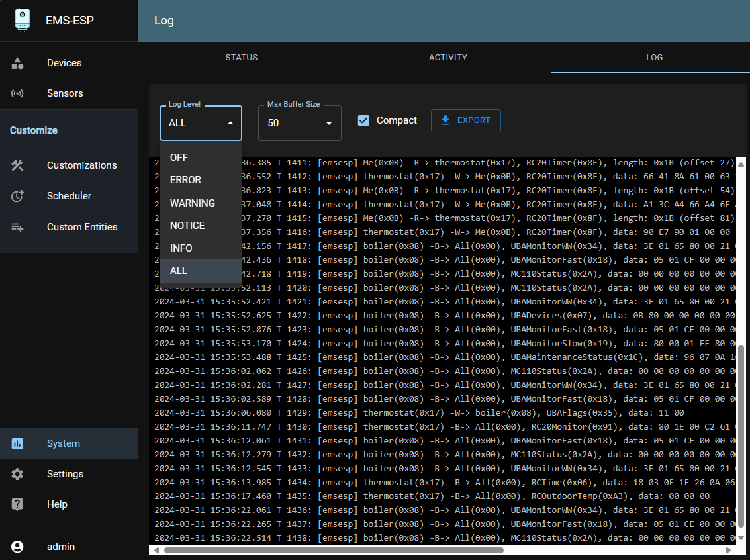Click the Sensors signal icon
The height and width of the screenshot is (560, 750).
click(x=18, y=93)
